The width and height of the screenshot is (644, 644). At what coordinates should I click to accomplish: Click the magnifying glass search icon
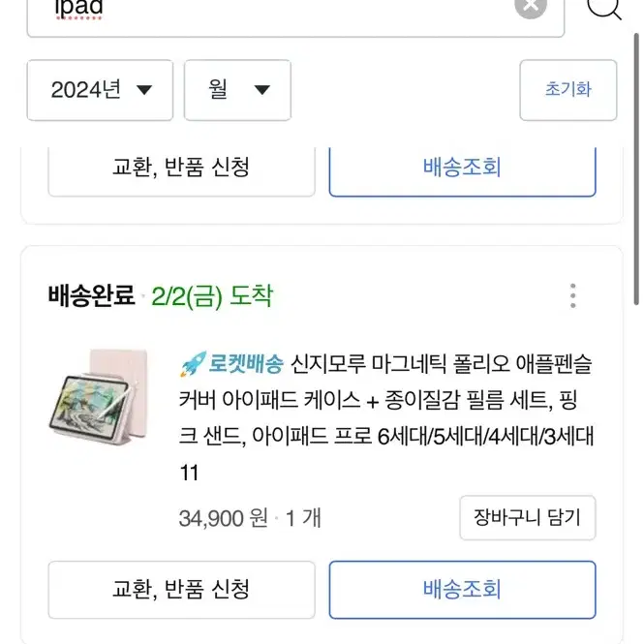click(x=603, y=8)
